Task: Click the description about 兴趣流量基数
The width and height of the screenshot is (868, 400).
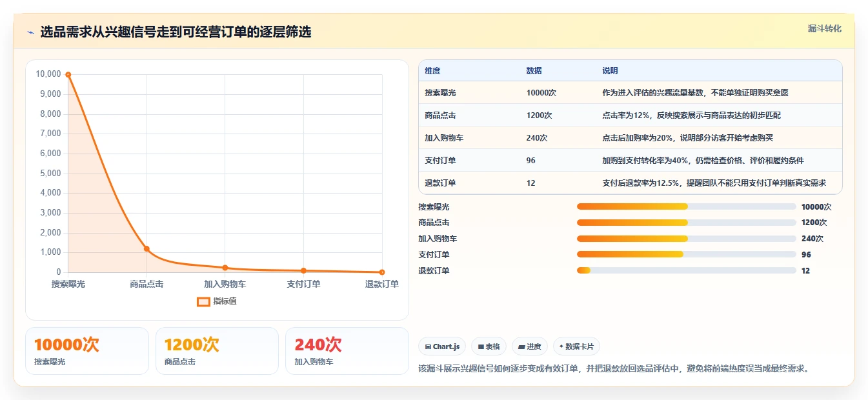Action: (x=695, y=93)
